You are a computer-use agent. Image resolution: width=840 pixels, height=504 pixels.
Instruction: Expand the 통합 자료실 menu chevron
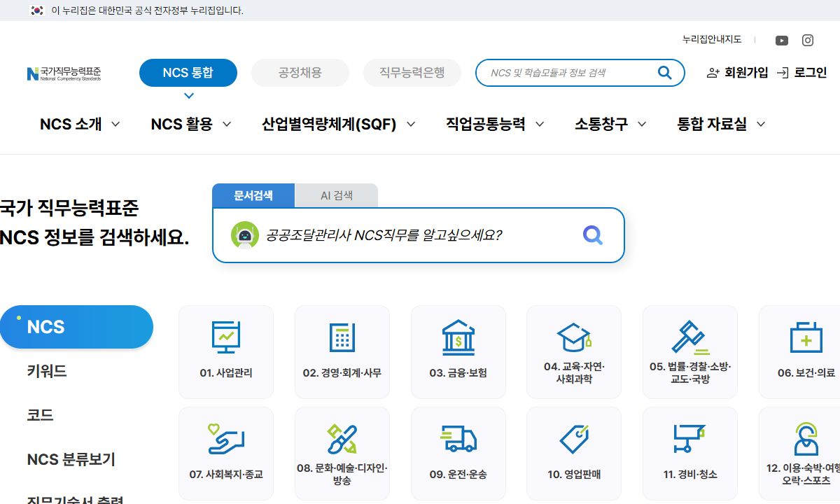tap(761, 125)
